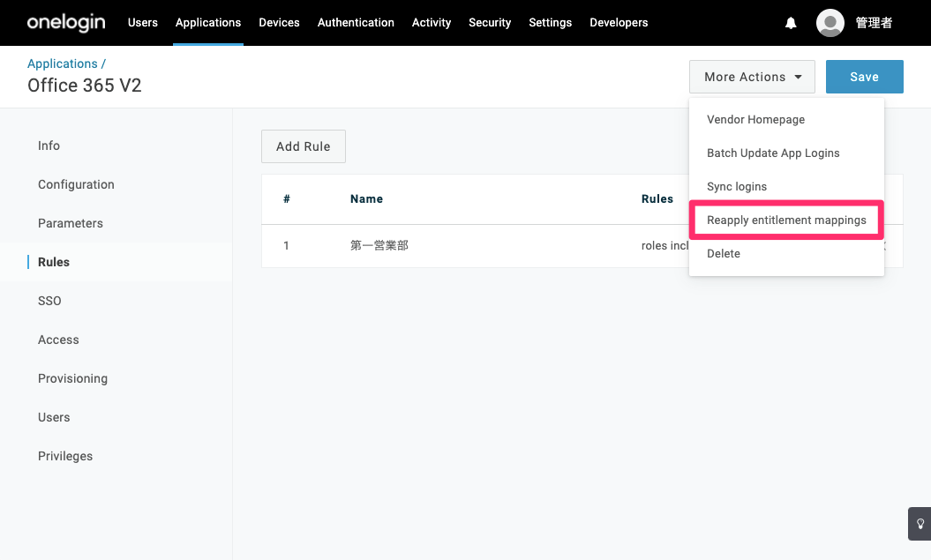Switch to the Configuration tab
Image resolution: width=931 pixels, height=560 pixels.
click(76, 184)
